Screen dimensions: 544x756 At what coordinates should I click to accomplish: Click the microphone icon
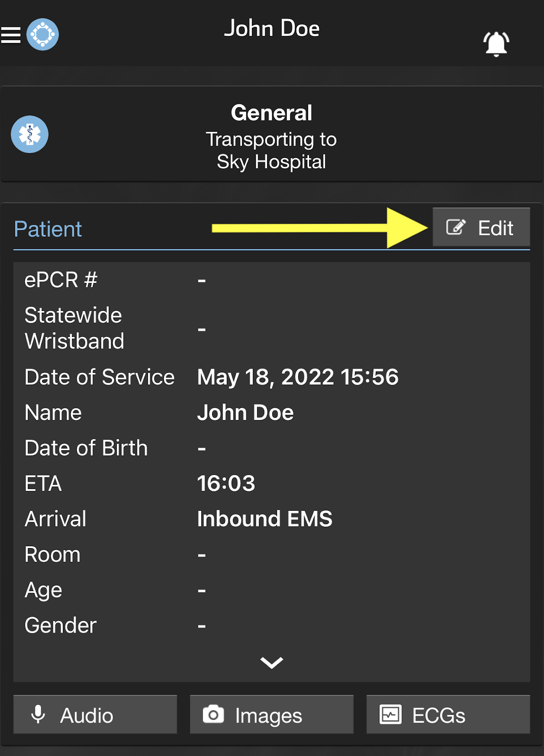38,714
